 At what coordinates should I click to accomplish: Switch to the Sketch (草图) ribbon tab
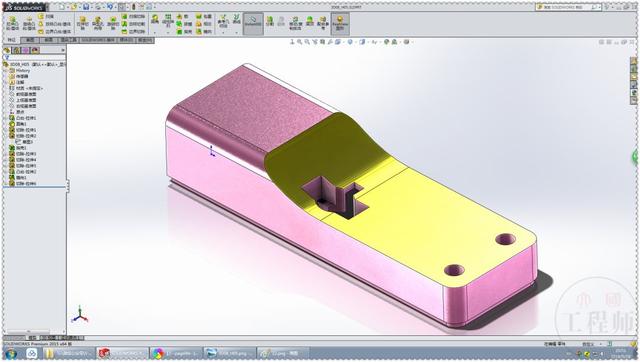tap(30, 40)
